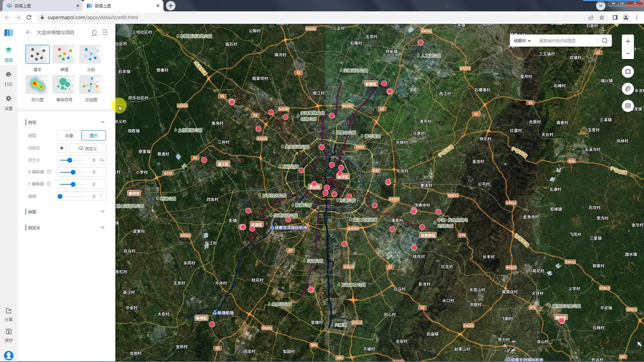Choose the 热力图 heatmap style

click(x=37, y=85)
